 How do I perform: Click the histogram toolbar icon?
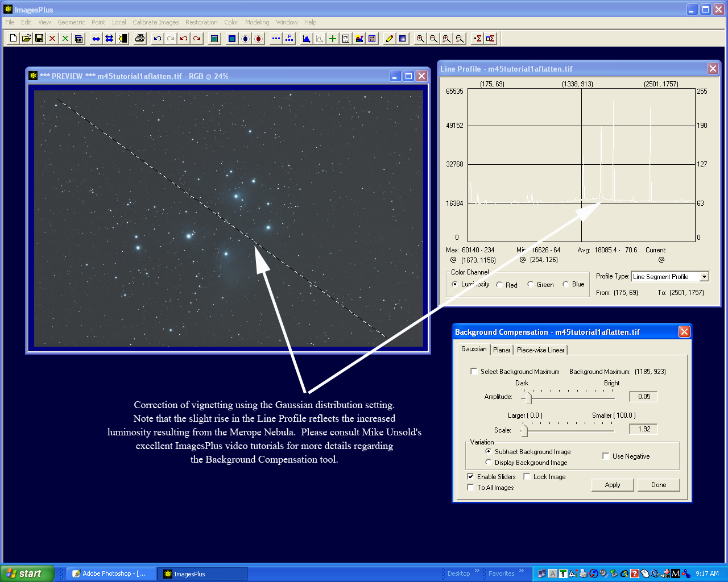tap(307, 39)
